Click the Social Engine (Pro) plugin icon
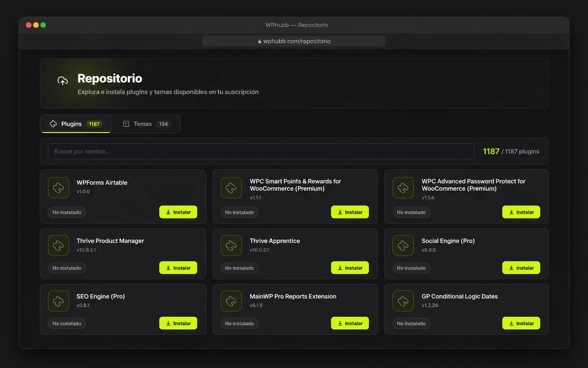 point(403,245)
